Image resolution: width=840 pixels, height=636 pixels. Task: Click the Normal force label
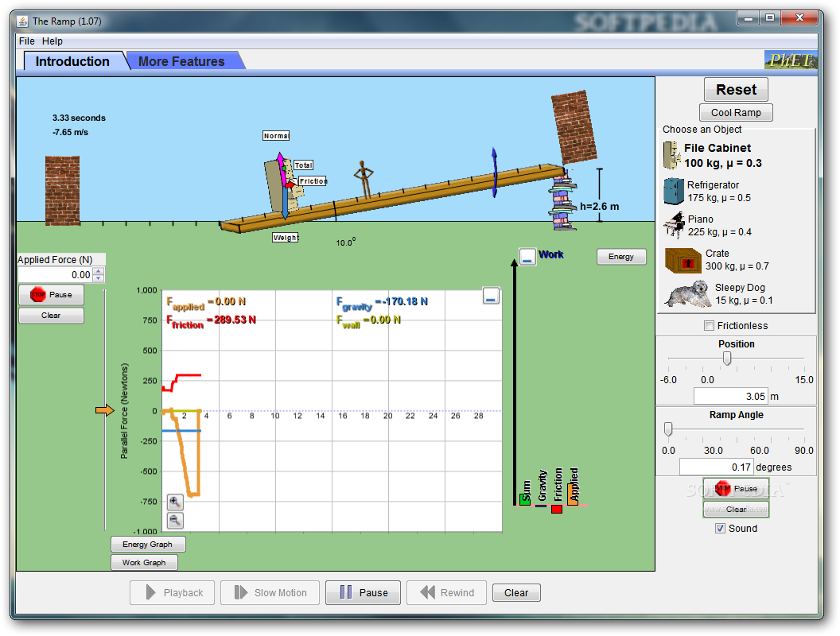276,136
